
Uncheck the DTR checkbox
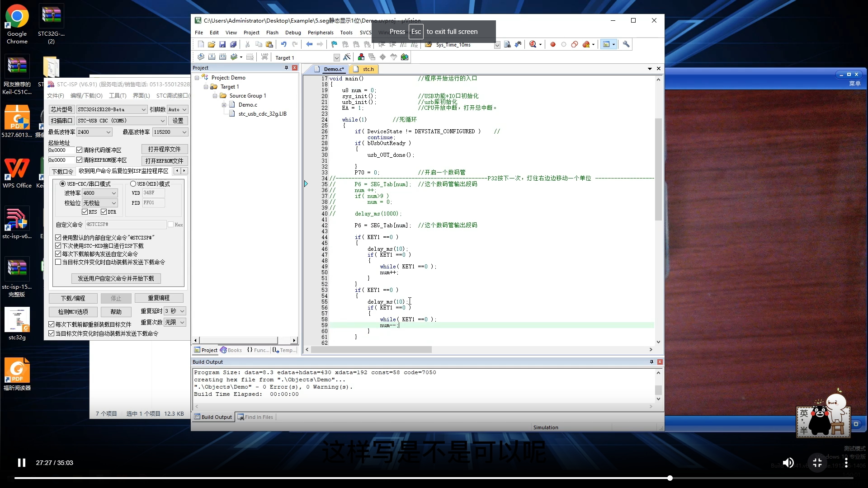[104, 212]
